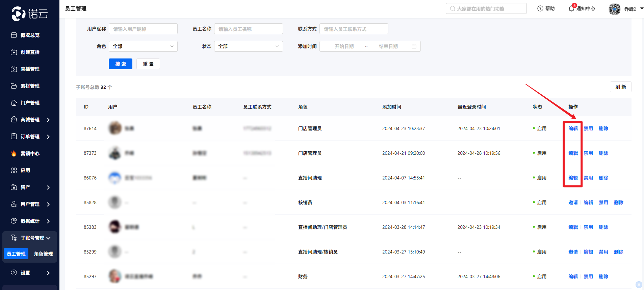Click the 刷新 refresh button

tap(620, 87)
